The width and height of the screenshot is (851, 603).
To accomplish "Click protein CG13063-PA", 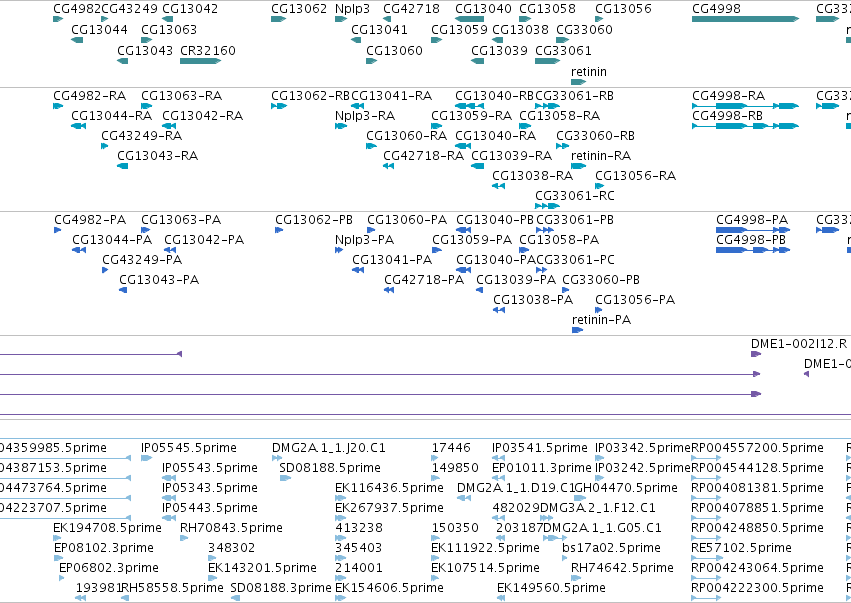I will pyautogui.click(x=181, y=220).
